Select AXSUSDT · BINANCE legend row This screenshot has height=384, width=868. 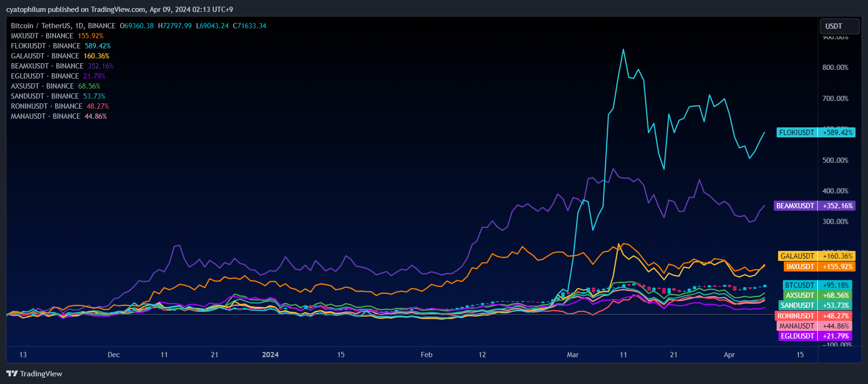[x=56, y=86]
